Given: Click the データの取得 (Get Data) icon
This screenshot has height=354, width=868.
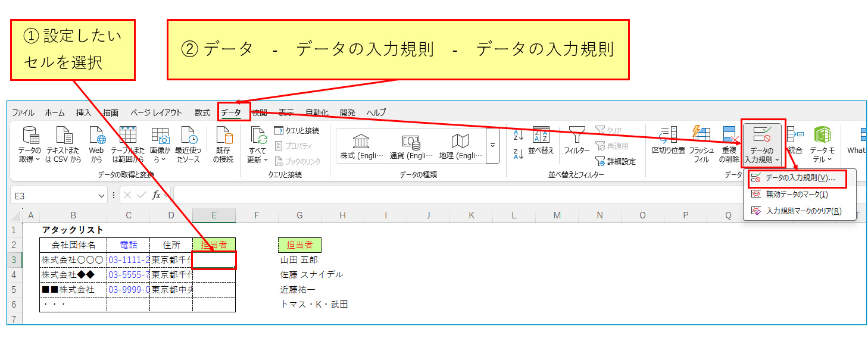Looking at the screenshot, I should point(30,136).
